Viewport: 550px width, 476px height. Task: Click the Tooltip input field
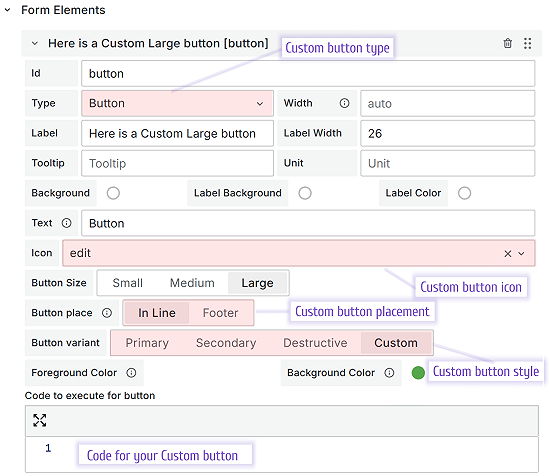[177, 163]
